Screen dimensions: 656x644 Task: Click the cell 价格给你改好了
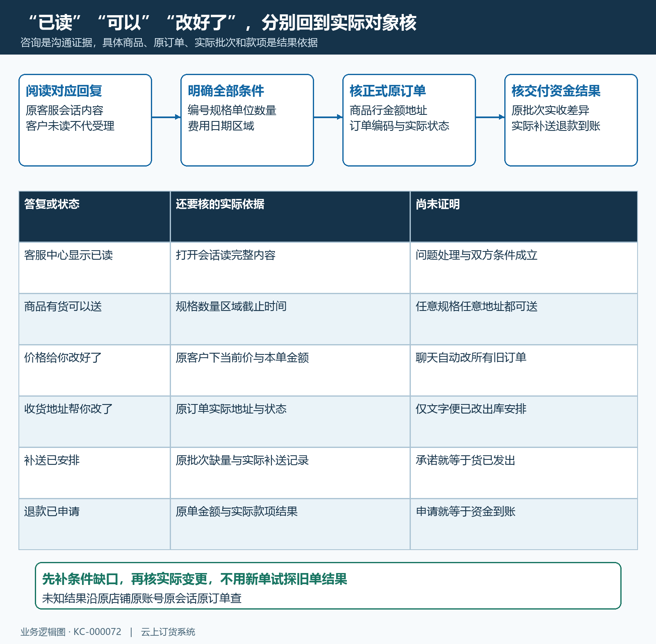pos(95,370)
